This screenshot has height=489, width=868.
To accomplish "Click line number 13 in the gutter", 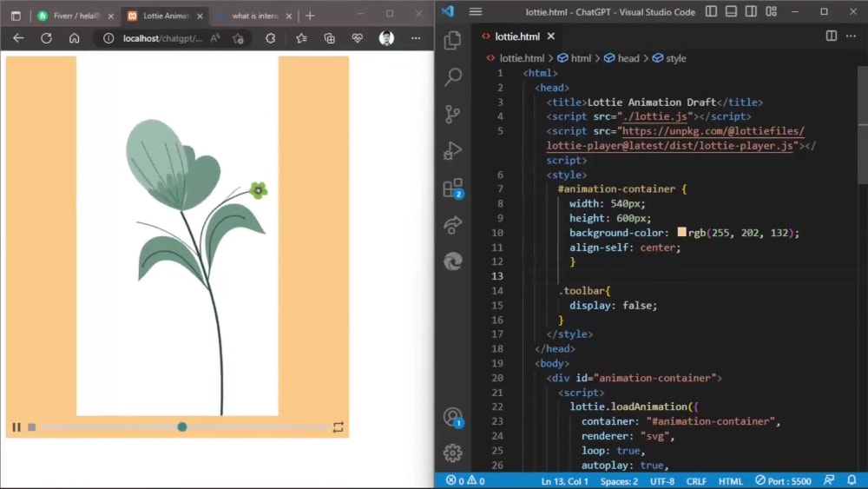I will [x=497, y=276].
